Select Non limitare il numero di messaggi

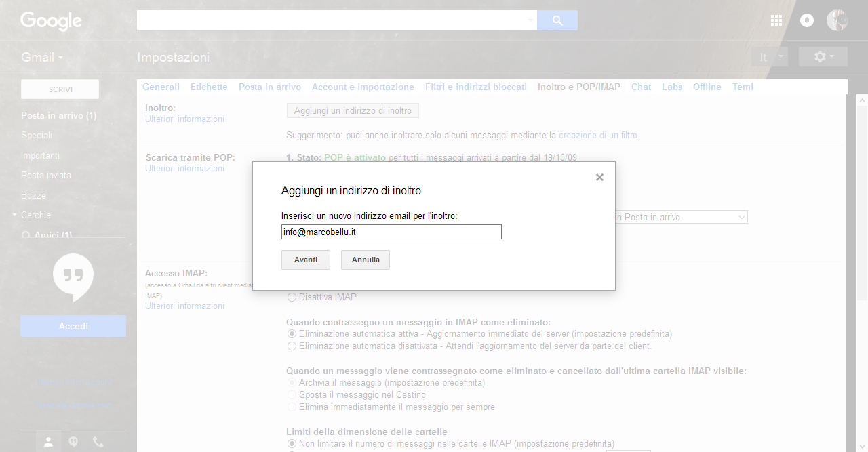tap(292, 443)
